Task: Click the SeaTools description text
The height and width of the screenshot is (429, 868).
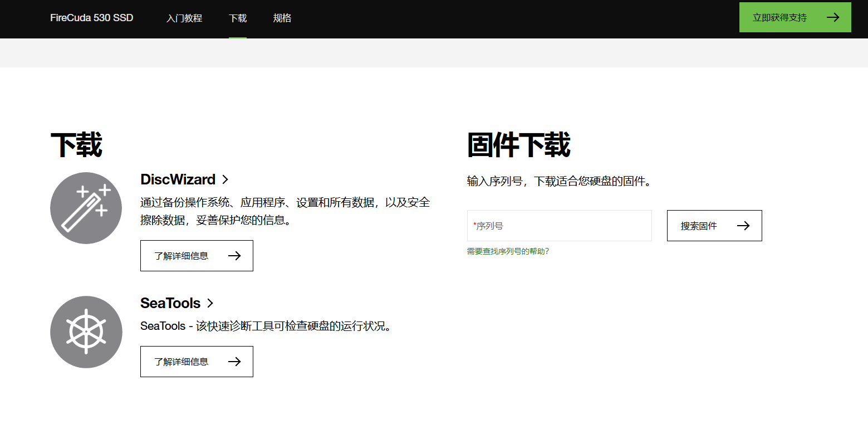Action: click(x=267, y=326)
